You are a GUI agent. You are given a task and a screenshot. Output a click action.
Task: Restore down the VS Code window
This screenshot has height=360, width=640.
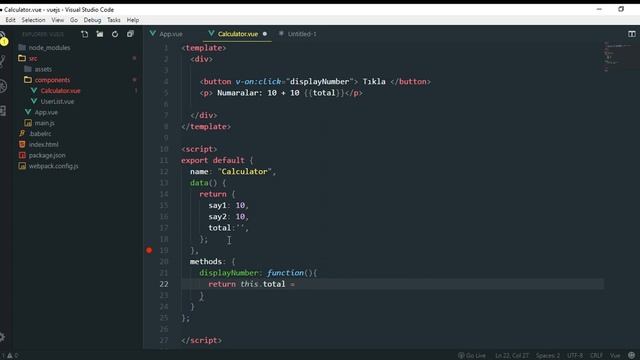click(x=621, y=9)
